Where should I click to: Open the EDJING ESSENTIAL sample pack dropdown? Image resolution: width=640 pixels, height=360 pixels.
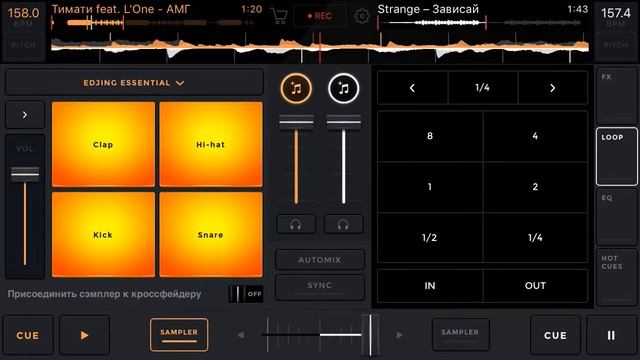tap(134, 83)
